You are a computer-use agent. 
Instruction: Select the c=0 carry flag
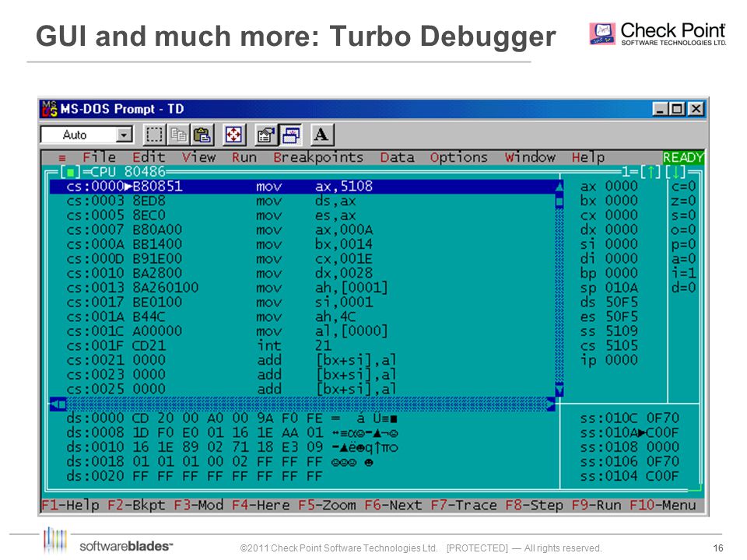tap(684, 186)
